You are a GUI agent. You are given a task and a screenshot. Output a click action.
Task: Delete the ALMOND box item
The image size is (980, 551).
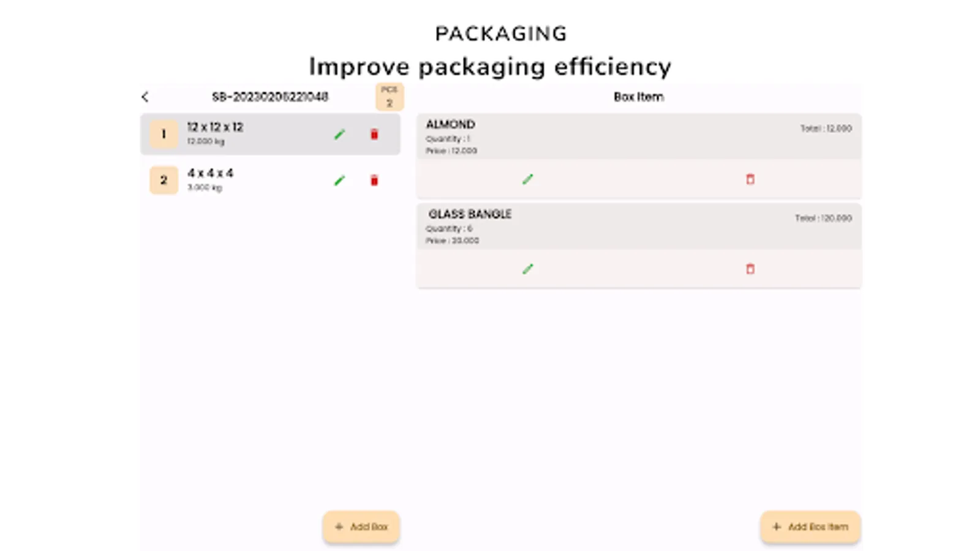(750, 179)
